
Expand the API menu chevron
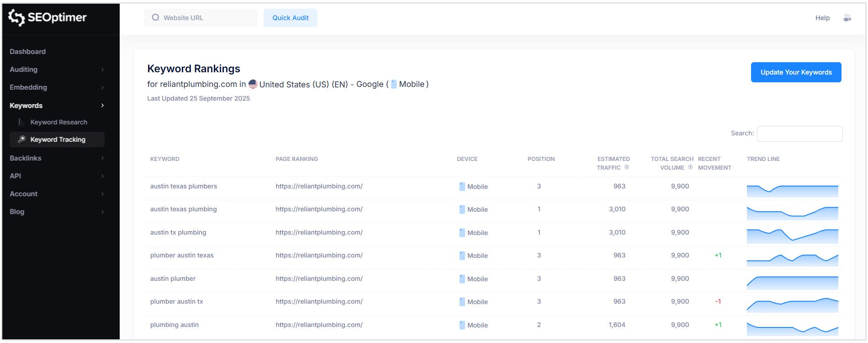(x=102, y=176)
